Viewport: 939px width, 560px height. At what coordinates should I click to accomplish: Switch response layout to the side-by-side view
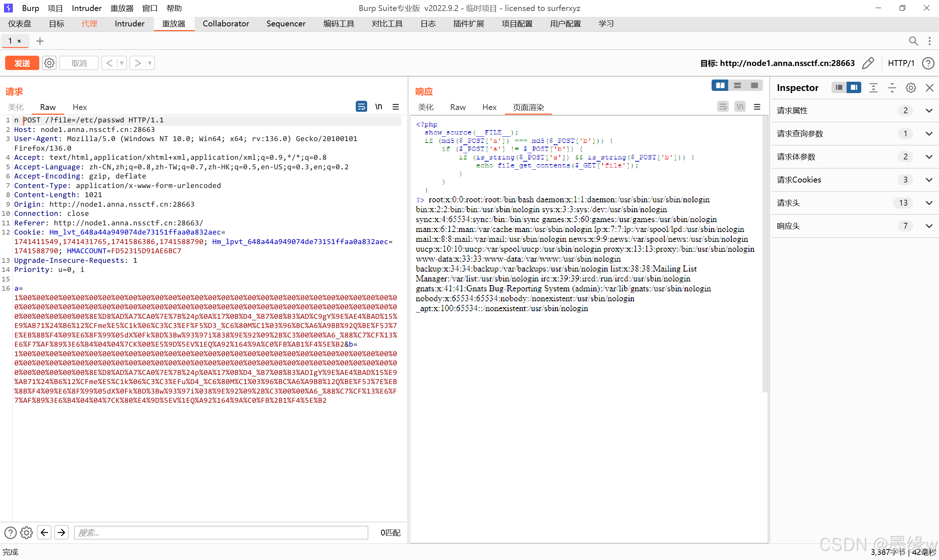[720, 86]
